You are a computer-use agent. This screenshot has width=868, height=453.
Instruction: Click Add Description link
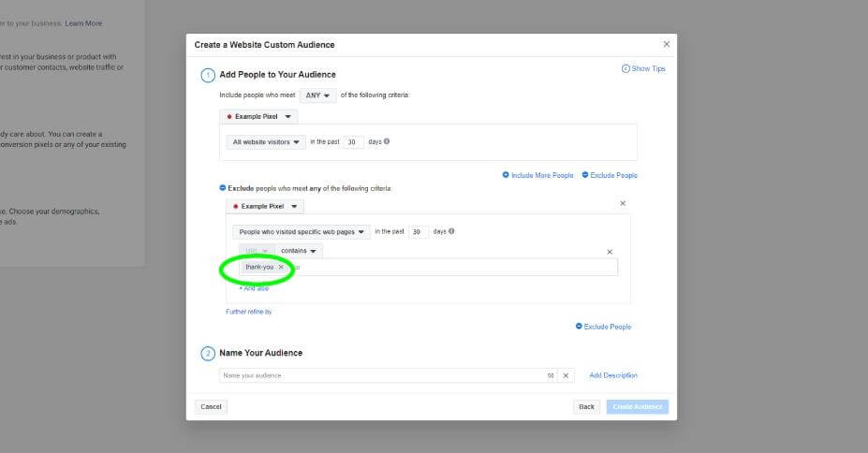coord(613,375)
